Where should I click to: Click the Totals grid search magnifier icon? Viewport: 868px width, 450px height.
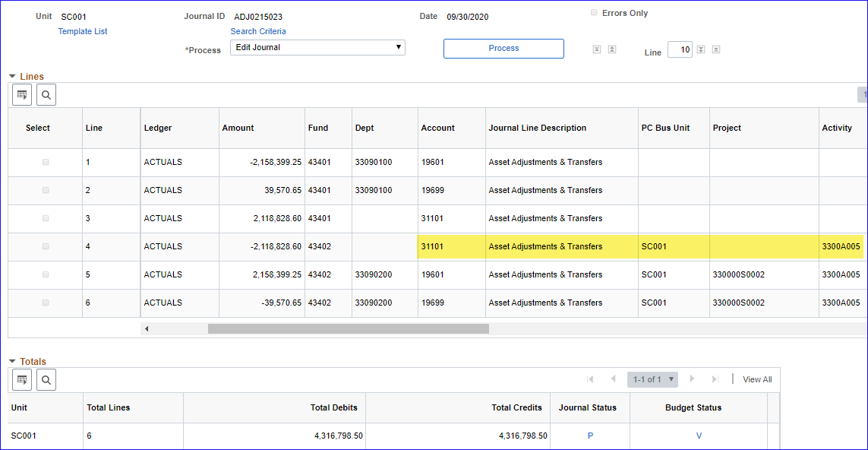(x=46, y=379)
